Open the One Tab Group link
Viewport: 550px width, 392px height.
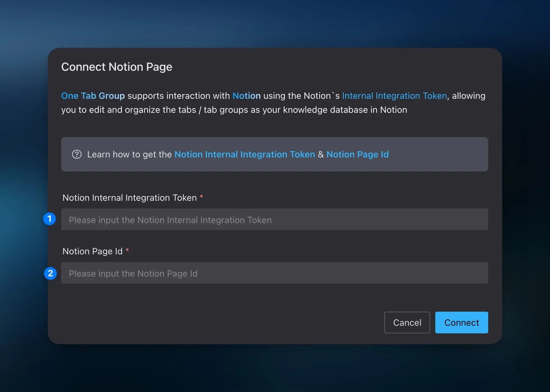93,96
